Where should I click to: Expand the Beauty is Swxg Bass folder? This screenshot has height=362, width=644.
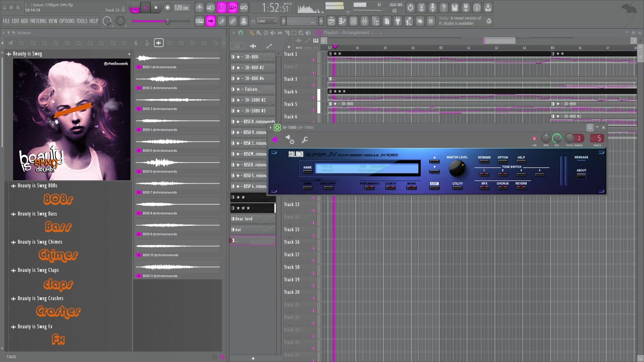pos(37,214)
